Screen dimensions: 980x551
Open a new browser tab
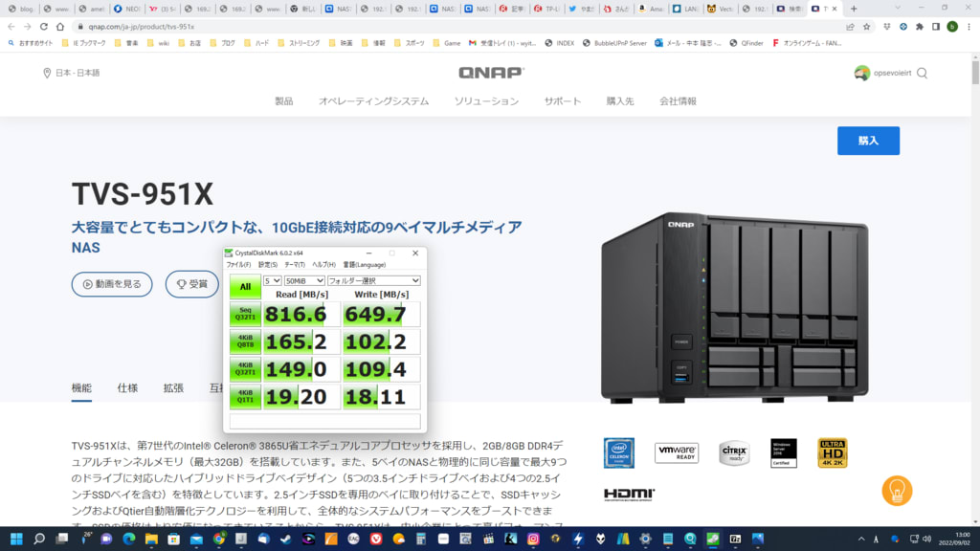point(854,9)
